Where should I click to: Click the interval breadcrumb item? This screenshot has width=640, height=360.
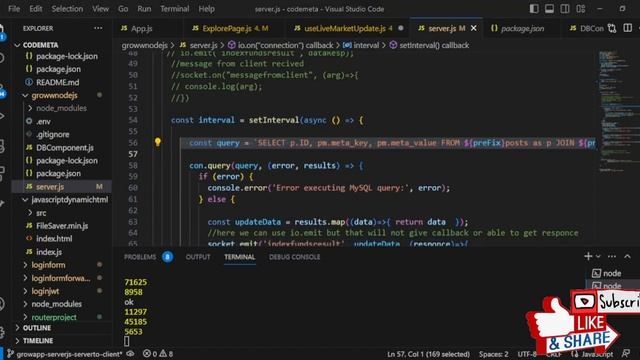point(361,45)
